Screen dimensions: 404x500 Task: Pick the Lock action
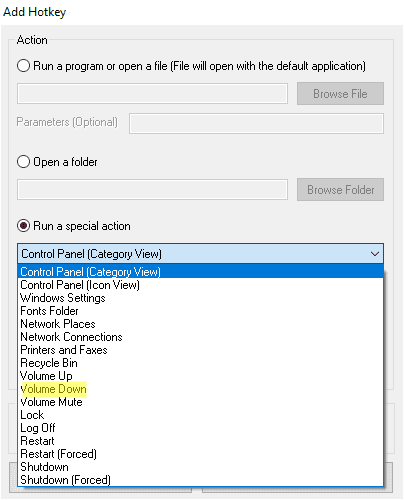(200, 415)
